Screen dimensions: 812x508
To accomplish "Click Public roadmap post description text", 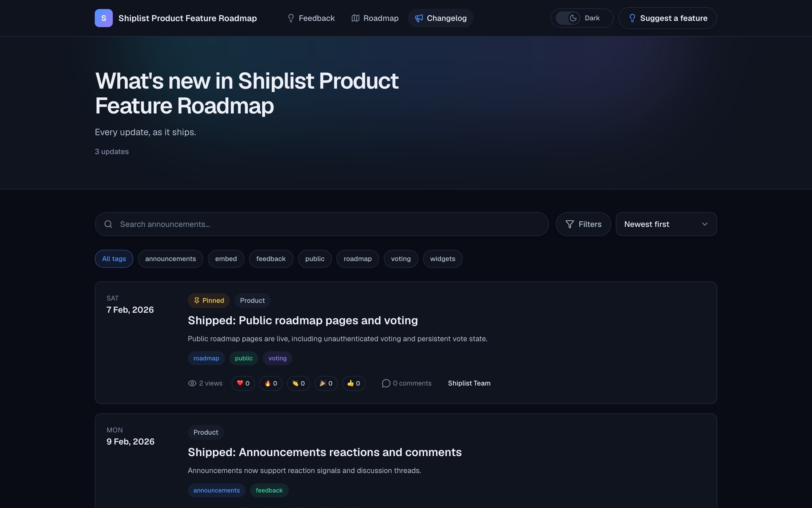I will coord(337,339).
